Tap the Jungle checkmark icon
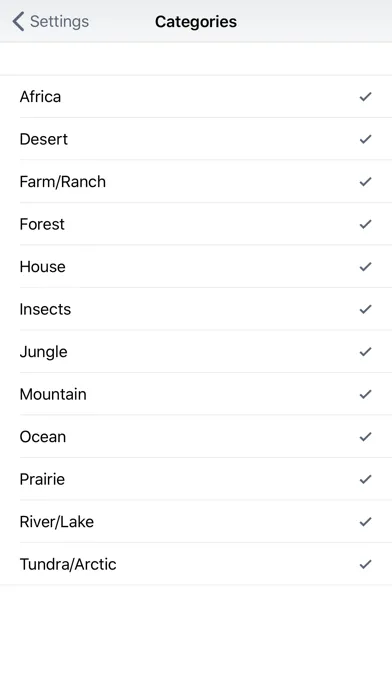 365,352
